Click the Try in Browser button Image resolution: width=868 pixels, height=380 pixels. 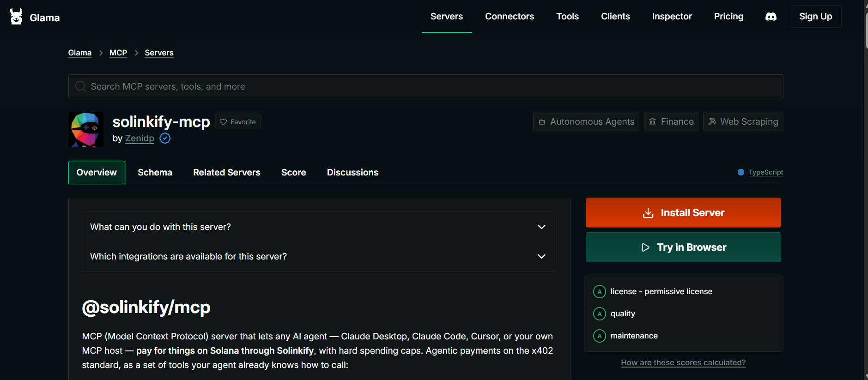click(x=683, y=247)
